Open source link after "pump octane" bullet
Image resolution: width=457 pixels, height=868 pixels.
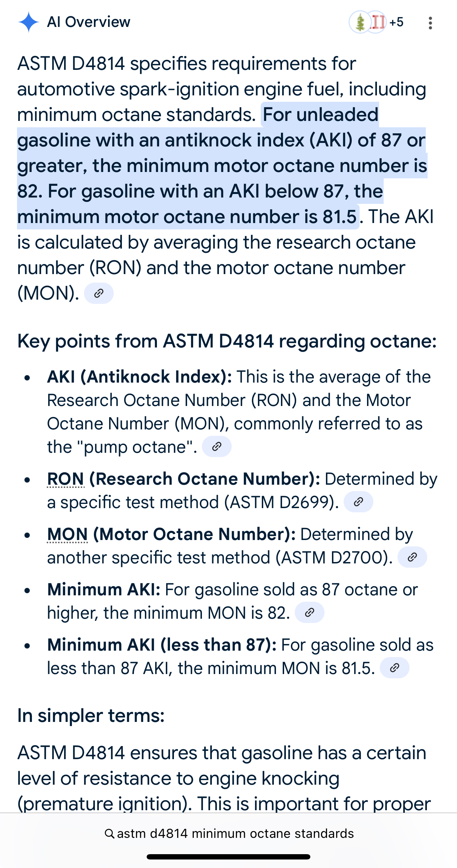216,446
